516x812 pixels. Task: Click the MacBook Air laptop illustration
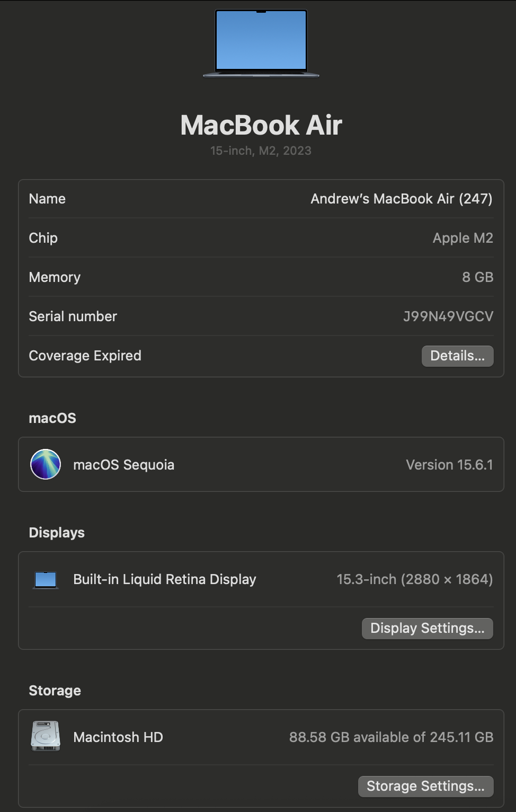(x=261, y=43)
